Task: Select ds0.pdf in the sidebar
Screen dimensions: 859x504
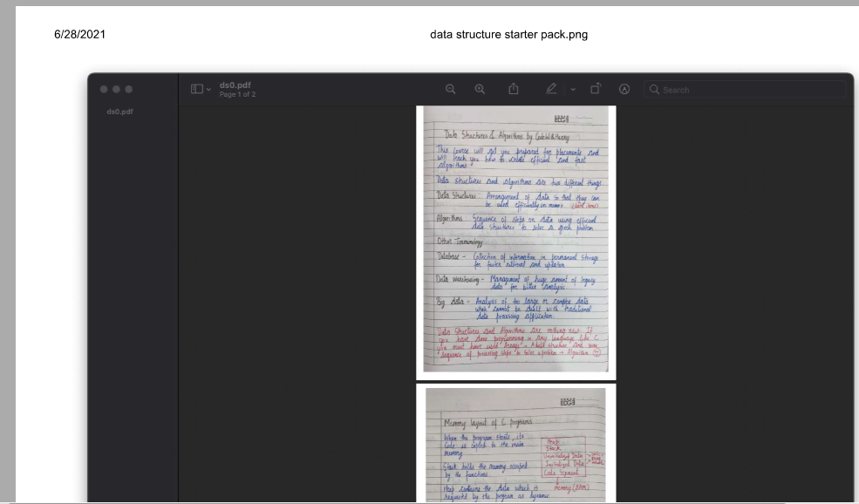Action: (x=120, y=112)
